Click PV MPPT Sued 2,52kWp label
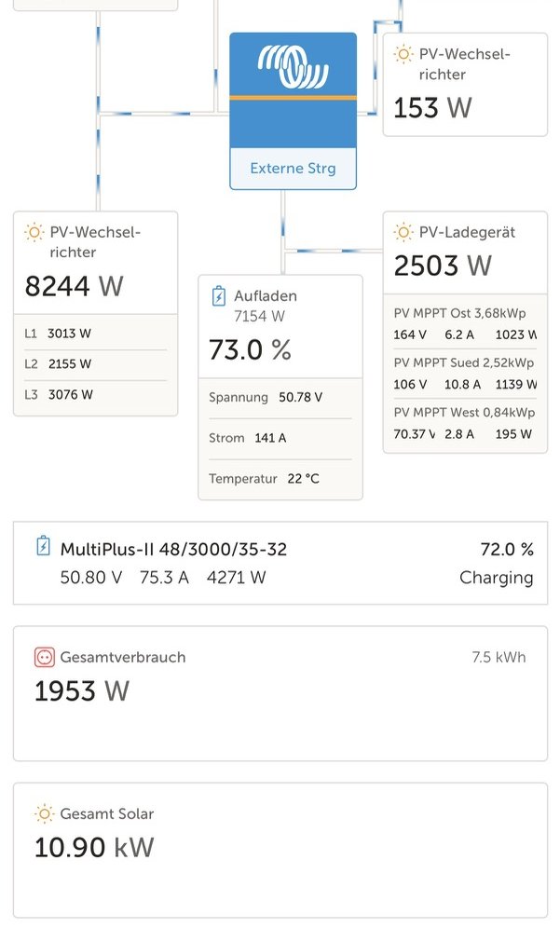Image resolution: width=560 pixels, height=928 pixels. coord(464,362)
